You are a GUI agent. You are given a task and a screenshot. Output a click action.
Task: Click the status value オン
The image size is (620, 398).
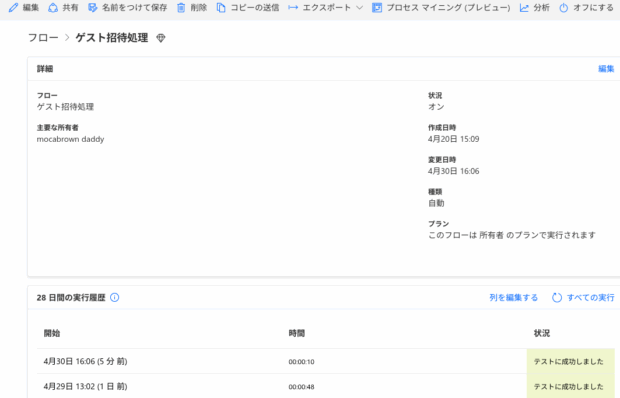tap(436, 107)
